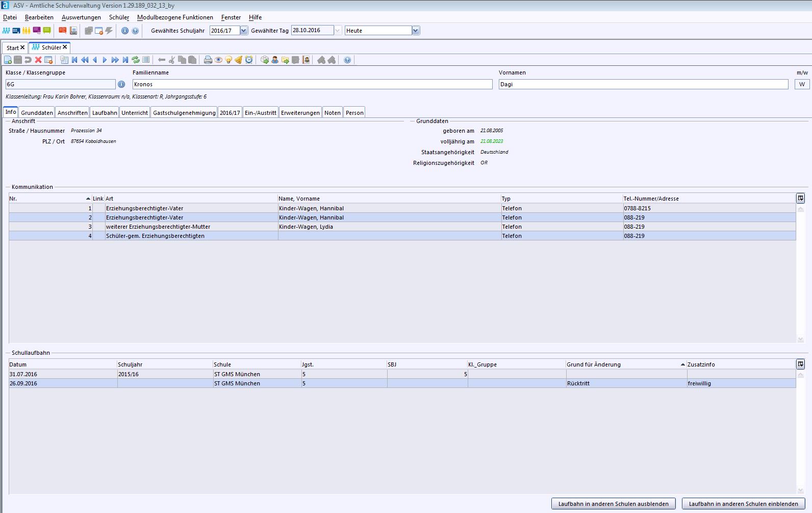The height and width of the screenshot is (513, 812).
Task: Go to the previous record arrow
Action: coord(95,60)
